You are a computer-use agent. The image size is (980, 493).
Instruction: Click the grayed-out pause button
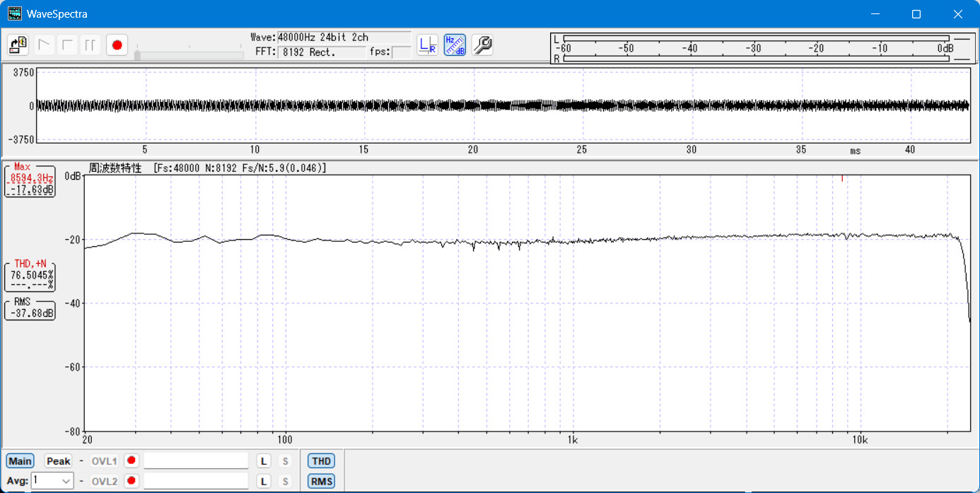pos(91,45)
